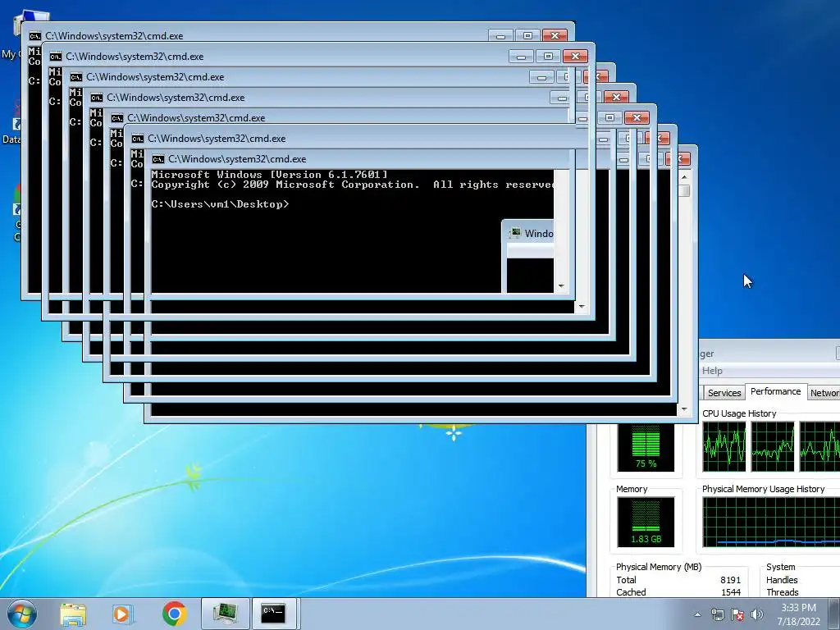Open the Action Center flag icon
Viewport: 840px width, 630px height.
737,614
